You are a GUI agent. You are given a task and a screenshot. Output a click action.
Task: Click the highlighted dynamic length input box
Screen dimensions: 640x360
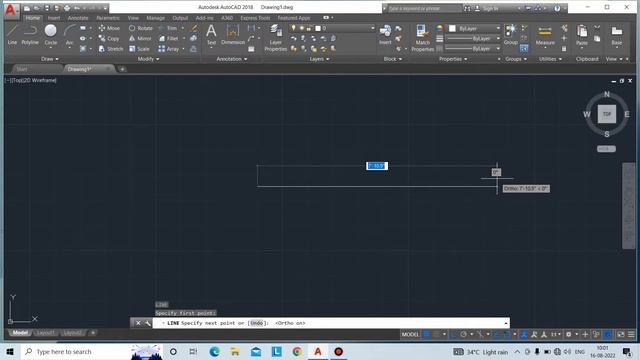[377, 166]
